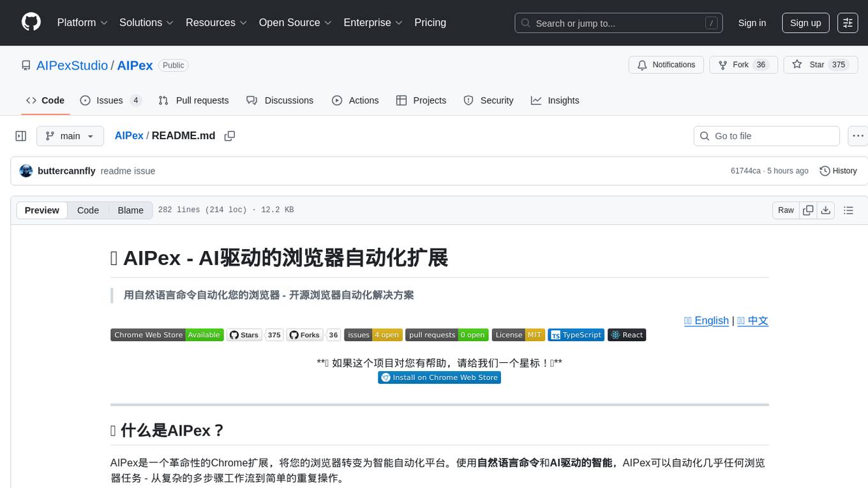Click the GitHub Forks badge
This screenshot has height=488, width=868.
(305, 335)
